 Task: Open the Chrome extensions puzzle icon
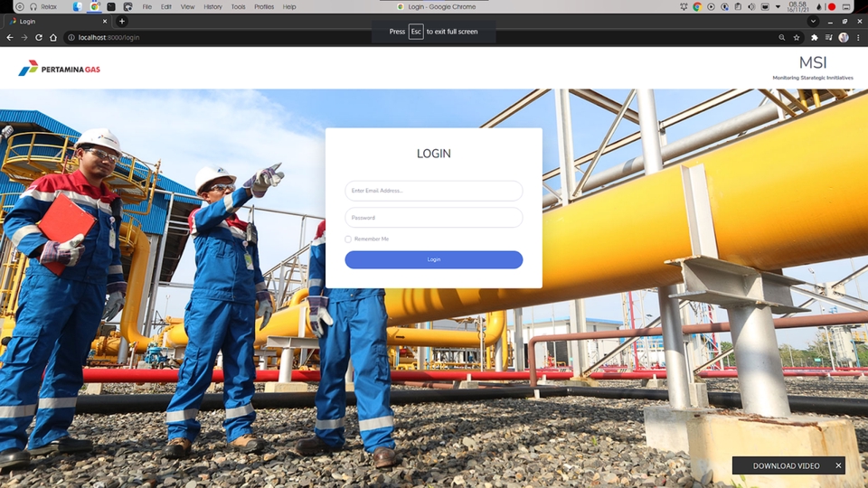point(815,38)
